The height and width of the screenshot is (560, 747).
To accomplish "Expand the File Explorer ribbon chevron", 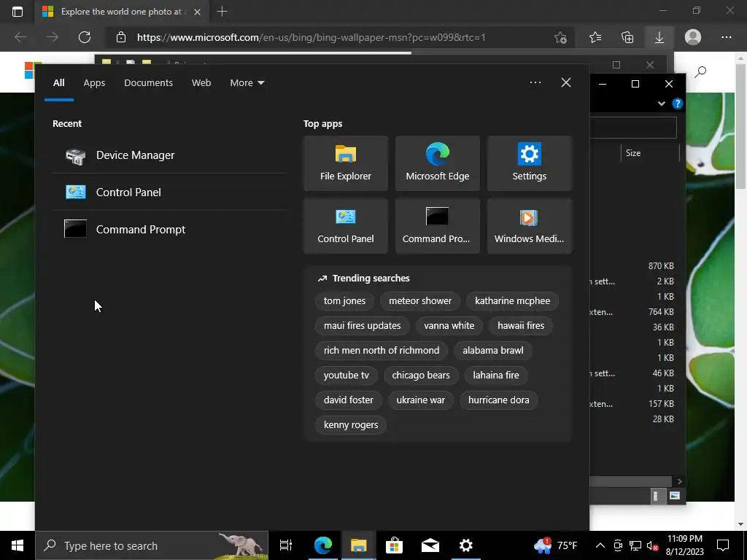I will 661,104.
